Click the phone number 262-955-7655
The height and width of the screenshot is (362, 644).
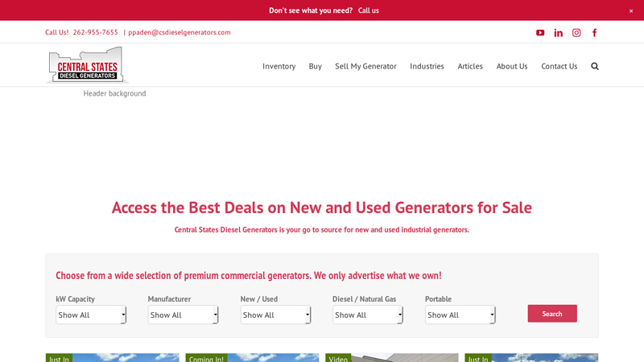(x=95, y=32)
